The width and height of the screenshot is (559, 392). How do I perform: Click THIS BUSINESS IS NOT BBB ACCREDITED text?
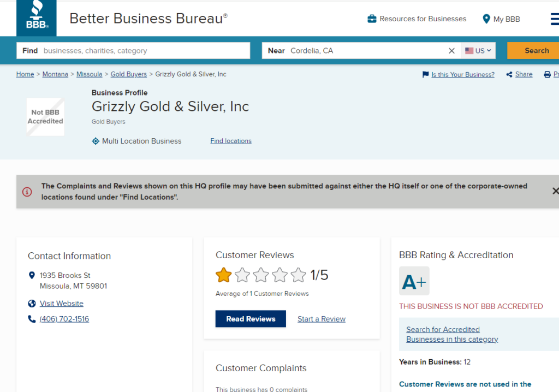pos(471,306)
